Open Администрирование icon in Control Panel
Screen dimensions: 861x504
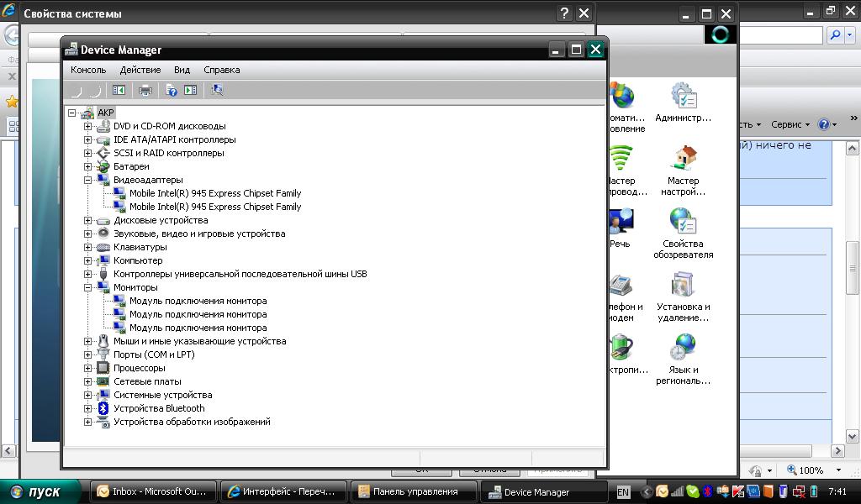(683, 103)
